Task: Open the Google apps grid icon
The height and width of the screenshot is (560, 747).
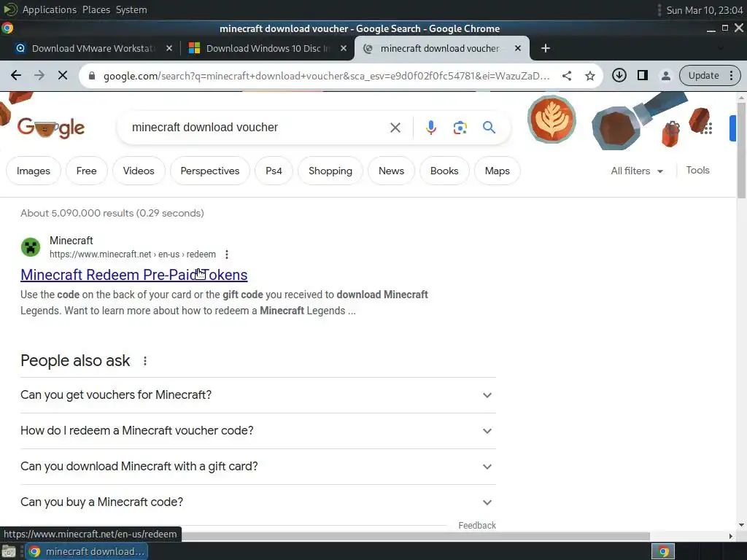Action: [x=707, y=128]
